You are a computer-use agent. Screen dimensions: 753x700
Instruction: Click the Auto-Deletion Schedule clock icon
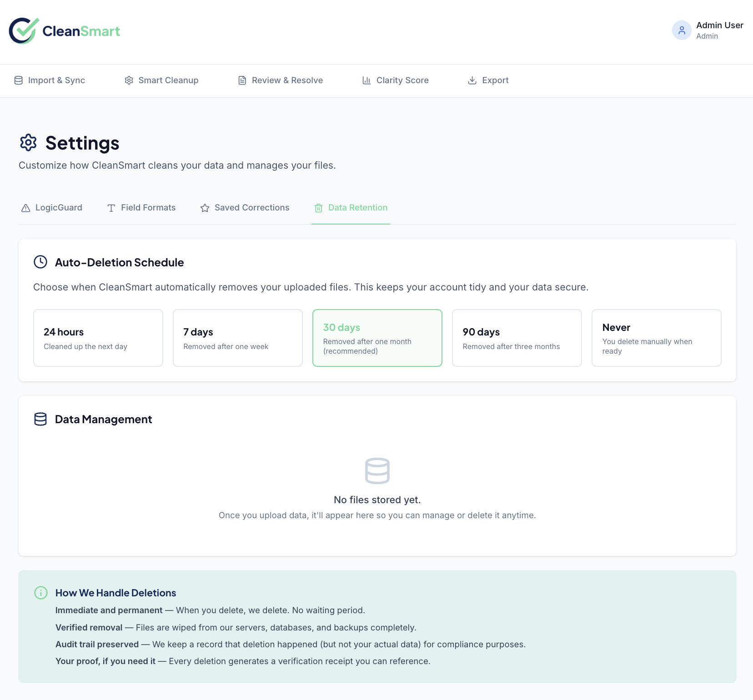(40, 262)
